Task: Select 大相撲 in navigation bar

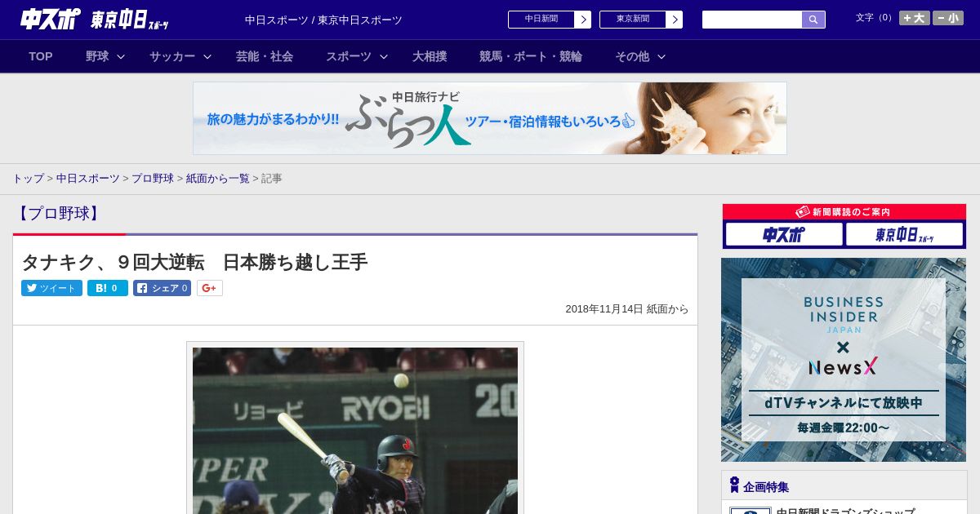Action: [x=430, y=56]
